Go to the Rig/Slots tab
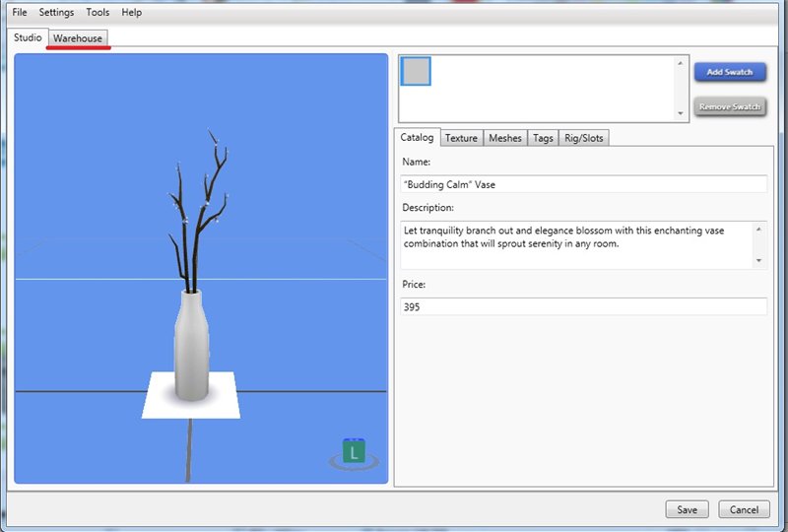 click(583, 138)
